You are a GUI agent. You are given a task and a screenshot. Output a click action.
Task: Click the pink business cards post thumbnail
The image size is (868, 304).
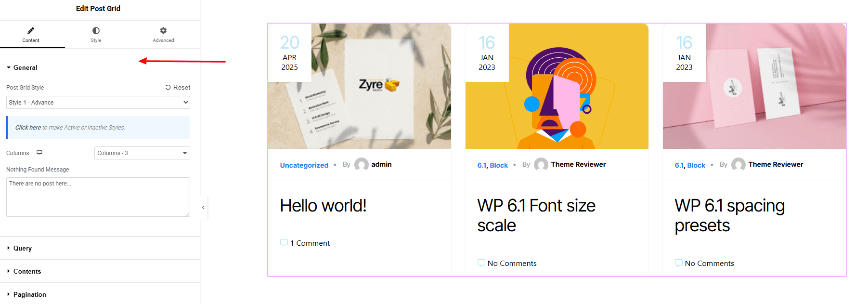point(754,86)
